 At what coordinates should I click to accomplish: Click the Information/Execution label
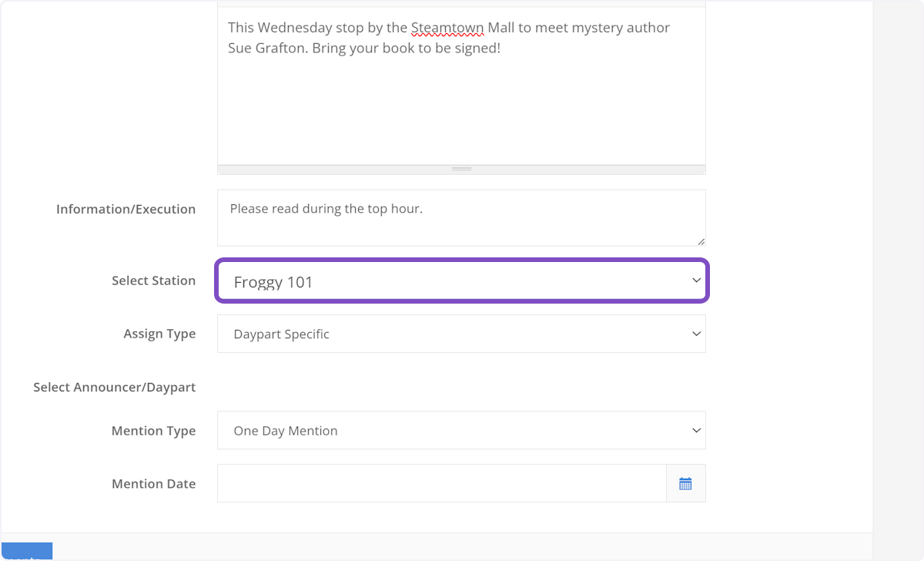[126, 209]
